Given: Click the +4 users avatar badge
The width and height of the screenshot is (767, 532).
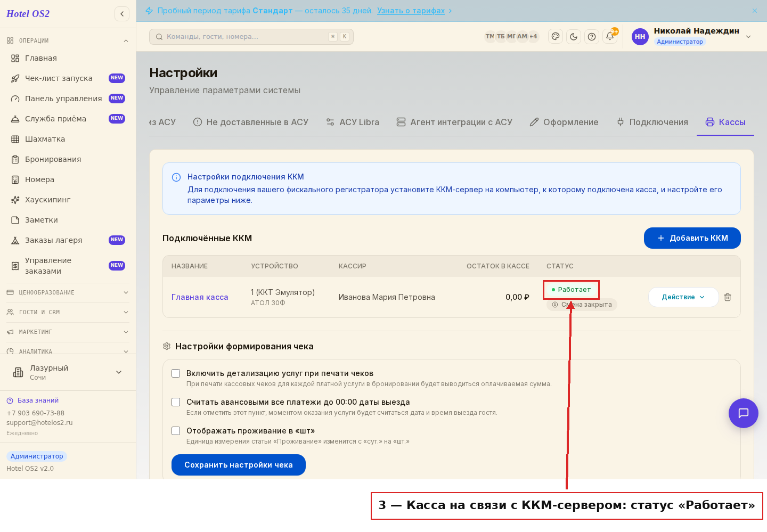Looking at the screenshot, I should point(533,37).
